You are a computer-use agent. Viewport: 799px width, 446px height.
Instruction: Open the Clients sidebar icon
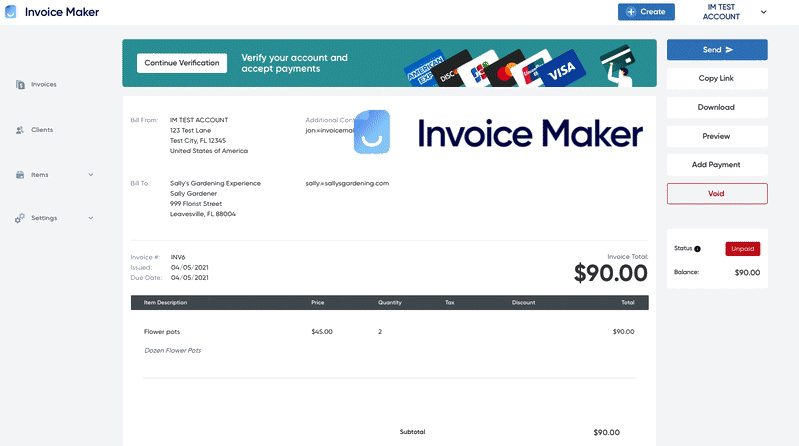(20, 130)
